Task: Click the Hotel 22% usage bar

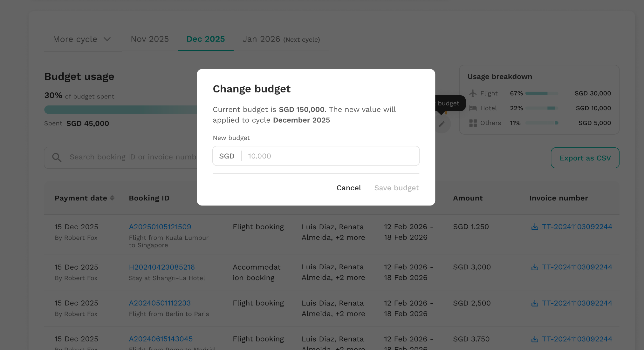Action: (x=542, y=108)
